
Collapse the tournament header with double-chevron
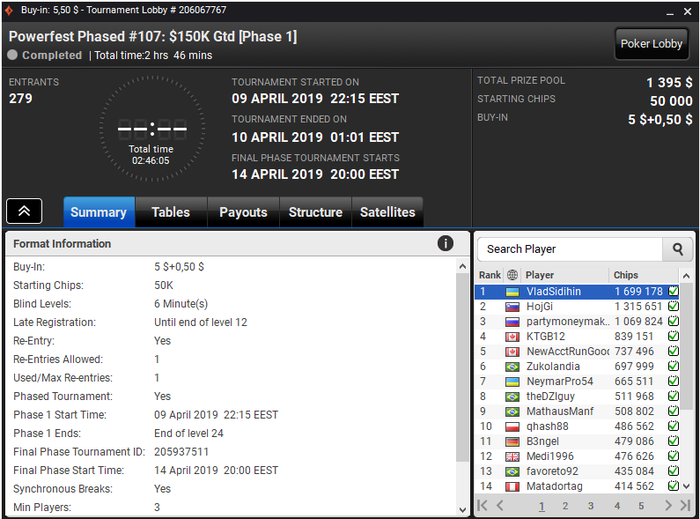click(24, 211)
